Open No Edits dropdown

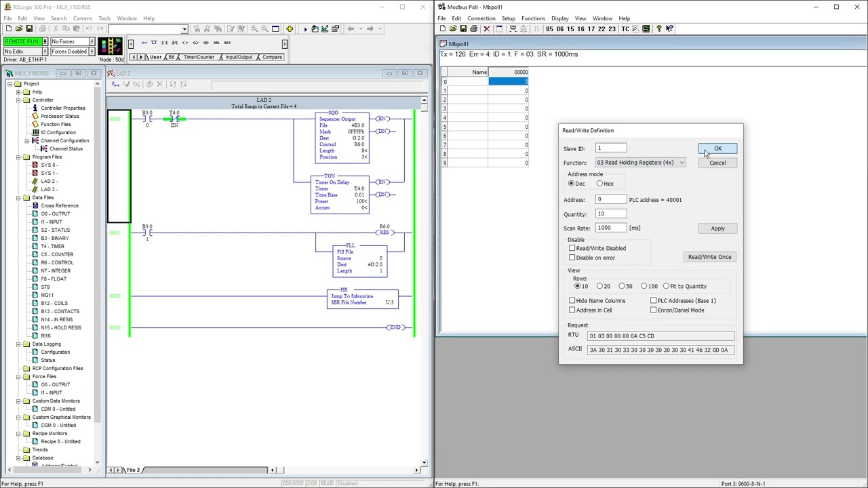(x=45, y=51)
